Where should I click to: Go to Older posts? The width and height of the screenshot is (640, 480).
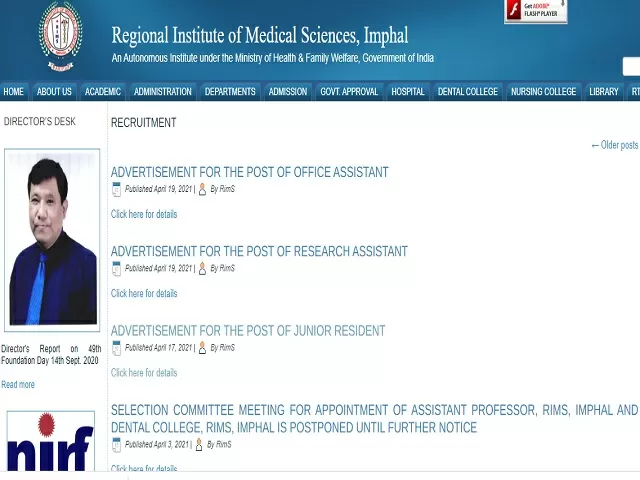(614, 145)
